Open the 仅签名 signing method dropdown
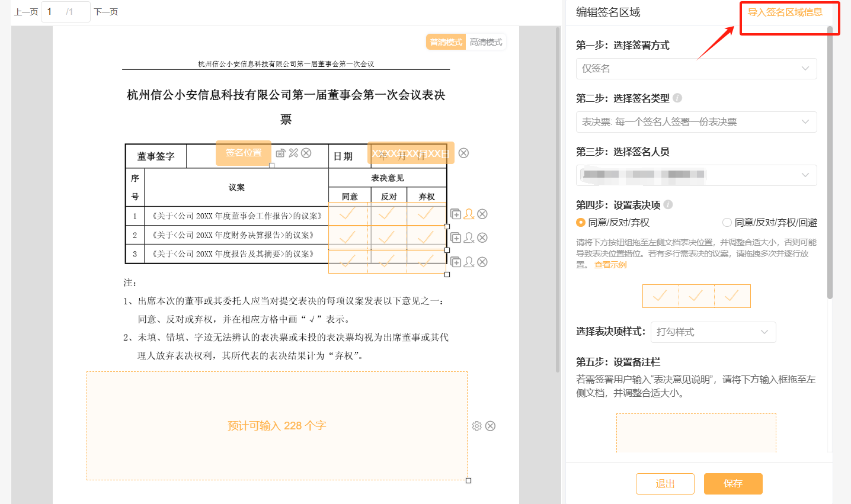The image size is (851, 504). [x=696, y=69]
